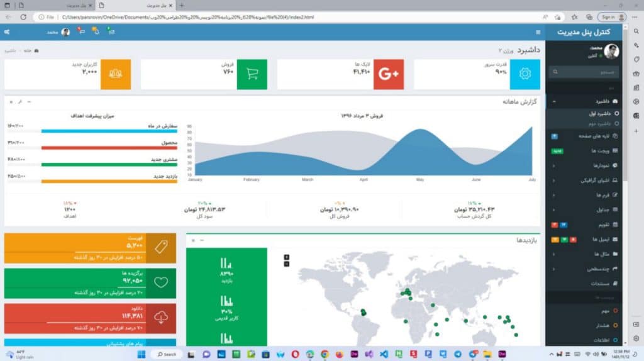Open a new browser tab

point(182,6)
